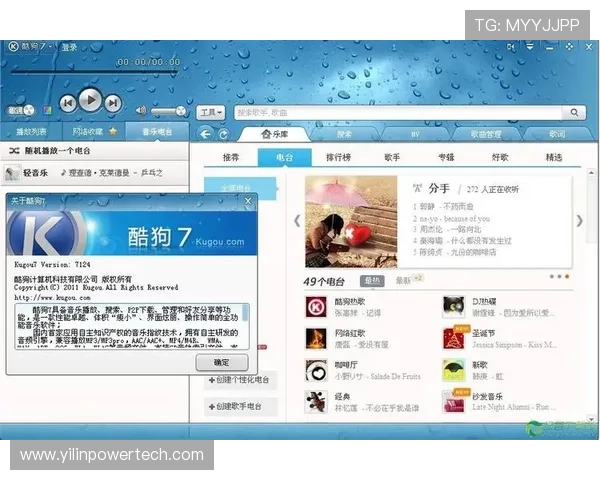Switch to the 乐库 tab
600x480 pixels.
(274, 134)
